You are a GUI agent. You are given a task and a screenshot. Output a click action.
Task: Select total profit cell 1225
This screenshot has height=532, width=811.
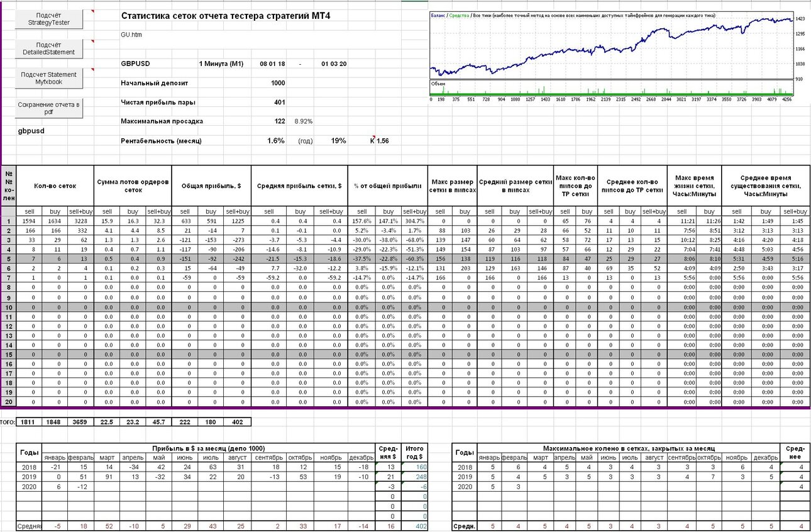(238, 221)
